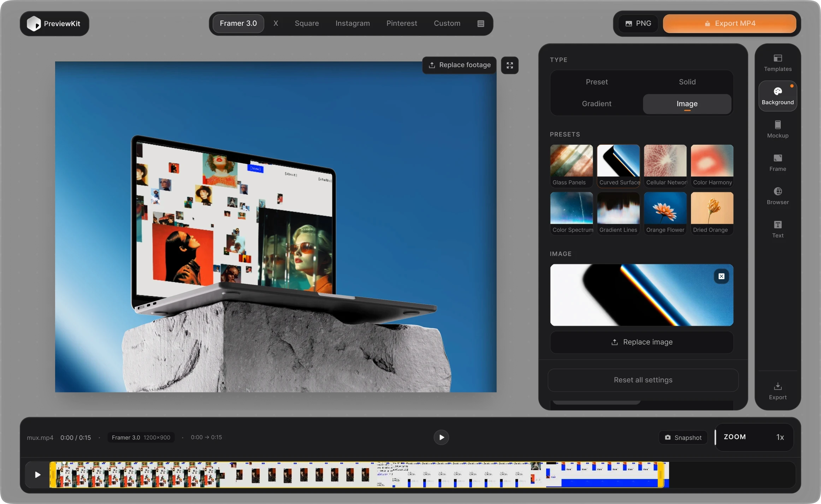
Task: Choose Preset background type
Action: pyautogui.click(x=597, y=82)
